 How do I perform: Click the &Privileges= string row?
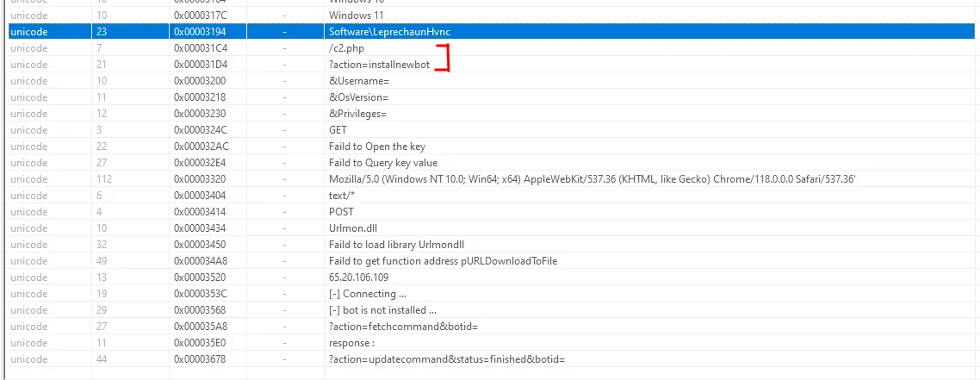[x=357, y=114]
